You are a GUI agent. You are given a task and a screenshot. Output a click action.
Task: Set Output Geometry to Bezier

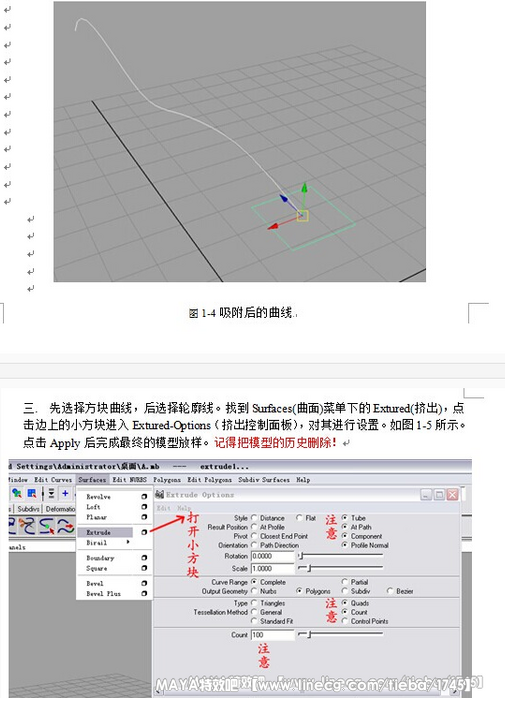pyautogui.click(x=390, y=591)
